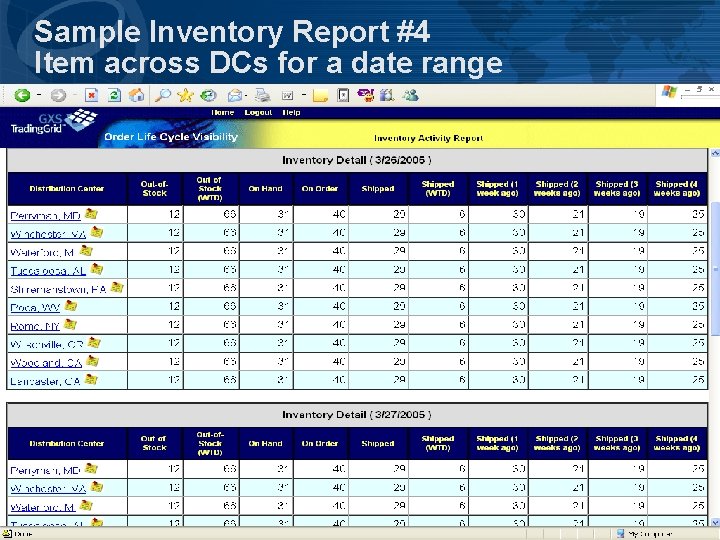Image resolution: width=720 pixels, height=540 pixels.
Task: Click the page scrollbar up arrow
Action: coord(715,153)
